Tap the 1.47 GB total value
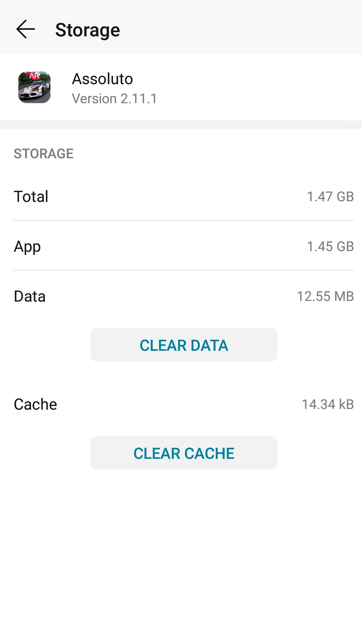Viewport: 362px width, 644px height. click(330, 197)
